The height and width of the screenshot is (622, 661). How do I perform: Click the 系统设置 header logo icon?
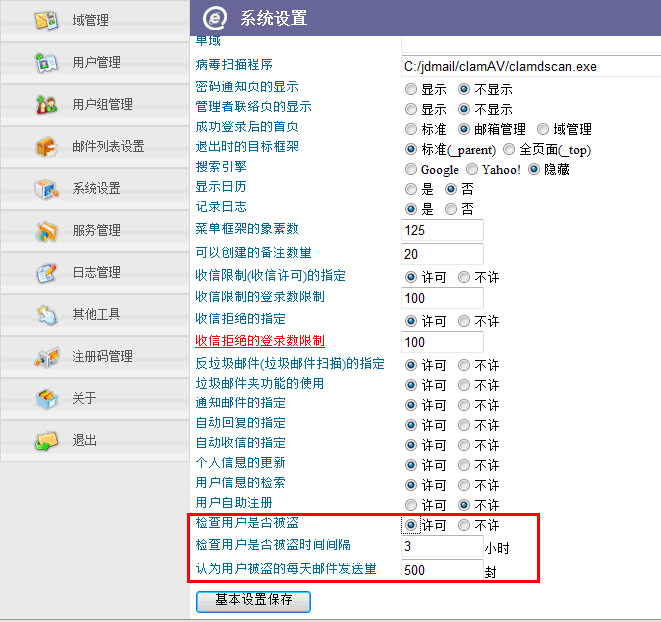pos(215,19)
